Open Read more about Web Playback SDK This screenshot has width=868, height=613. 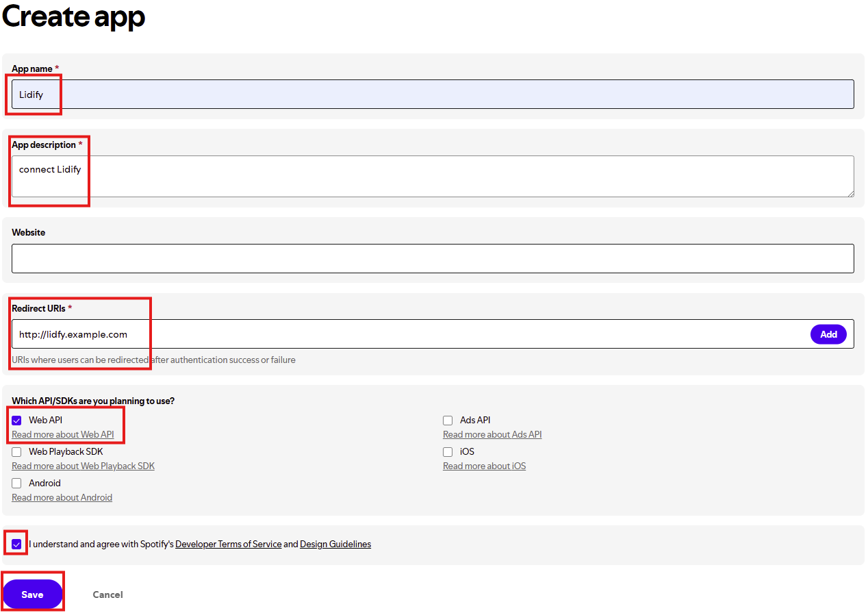point(83,466)
